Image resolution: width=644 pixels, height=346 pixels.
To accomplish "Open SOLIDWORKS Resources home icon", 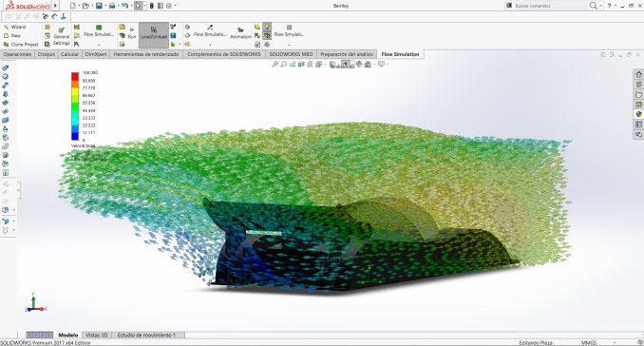I will point(638,74).
